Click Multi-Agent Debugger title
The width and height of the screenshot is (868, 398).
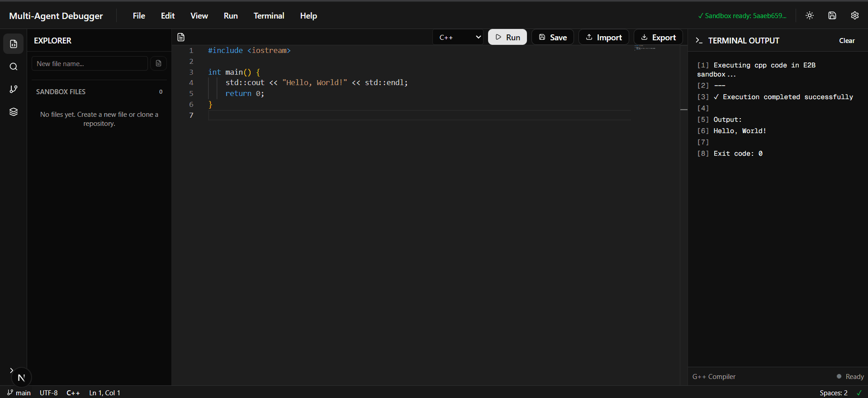tap(56, 15)
